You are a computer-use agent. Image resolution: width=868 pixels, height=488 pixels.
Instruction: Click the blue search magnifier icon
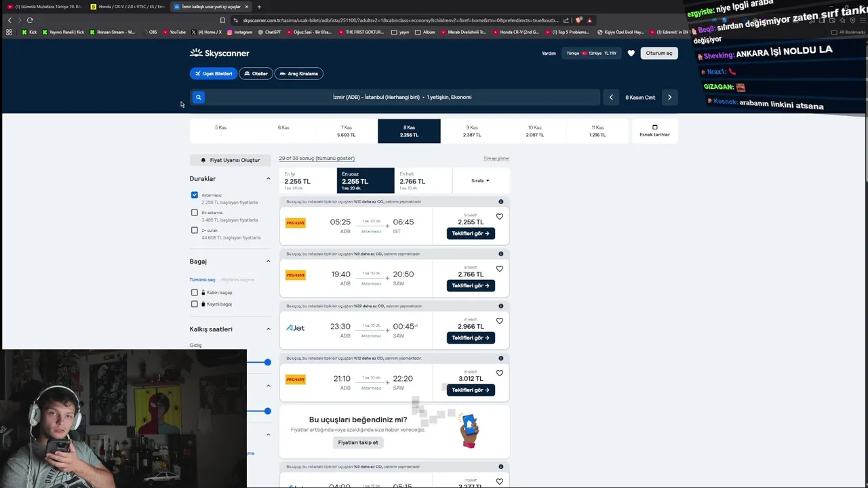tap(198, 97)
